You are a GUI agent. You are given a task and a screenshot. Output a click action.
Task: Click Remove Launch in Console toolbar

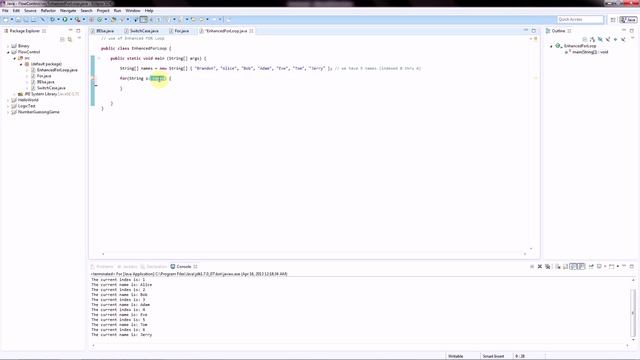(x=540, y=267)
